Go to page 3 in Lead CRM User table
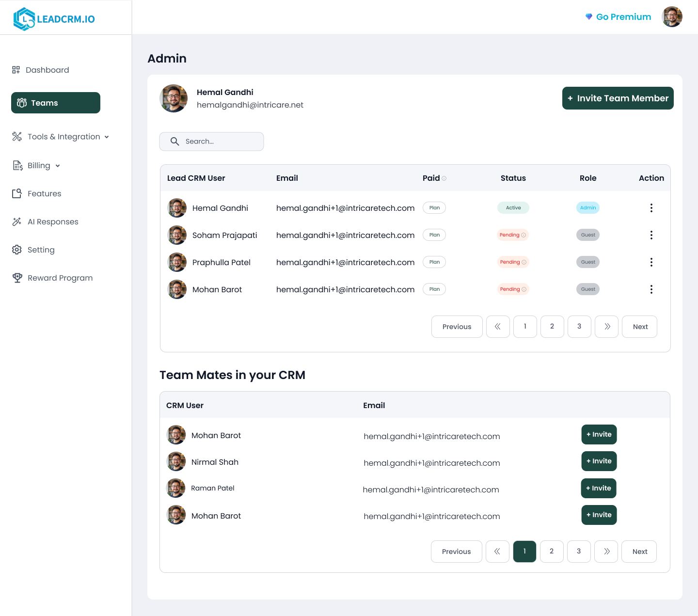 click(579, 327)
